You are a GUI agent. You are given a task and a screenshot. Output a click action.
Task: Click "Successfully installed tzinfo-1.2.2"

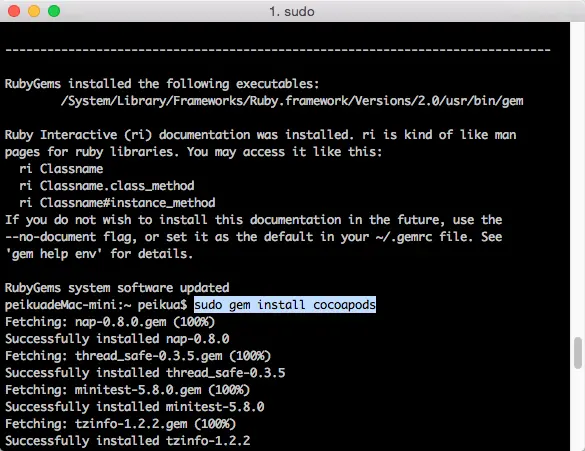(x=128, y=441)
